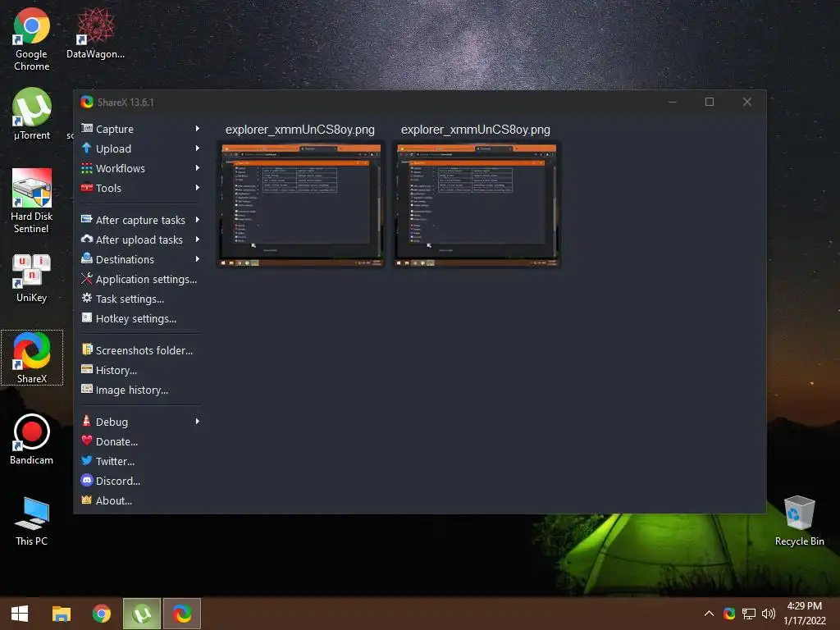This screenshot has width=840, height=630.
Task: Select the second explorer_xmmUnCS8oy.png thumbnail
Action: [477, 204]
